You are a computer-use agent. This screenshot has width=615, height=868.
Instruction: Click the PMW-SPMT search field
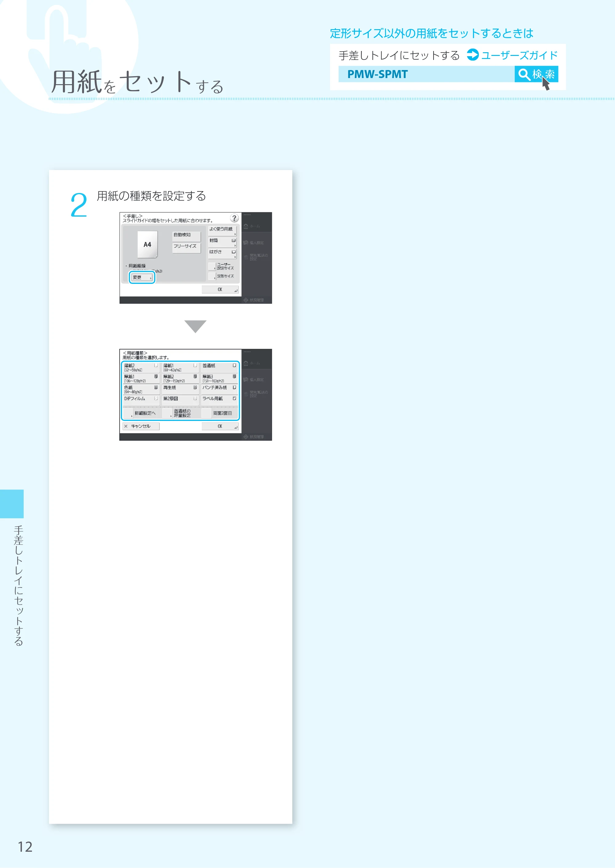click(x=427, y=74)
